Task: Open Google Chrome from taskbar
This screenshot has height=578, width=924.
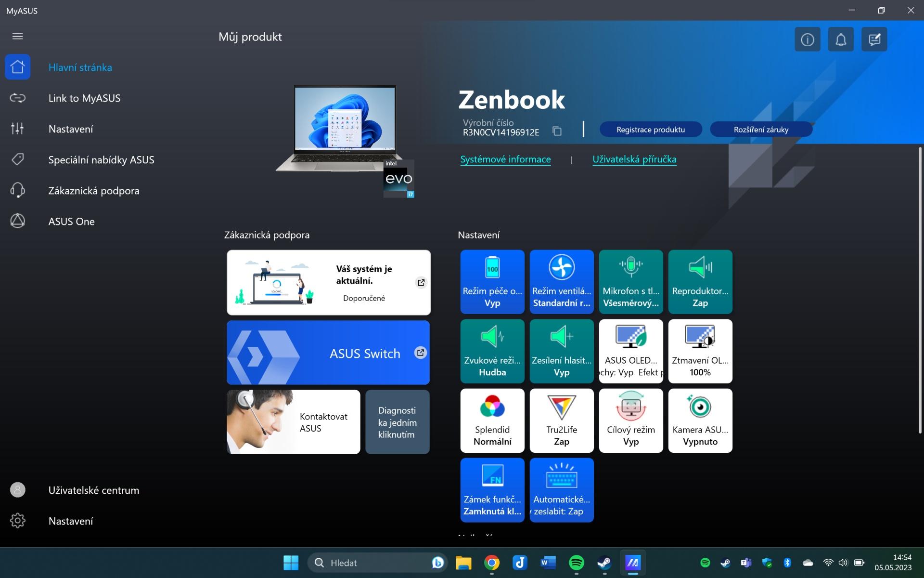Action: pos(491,563)
